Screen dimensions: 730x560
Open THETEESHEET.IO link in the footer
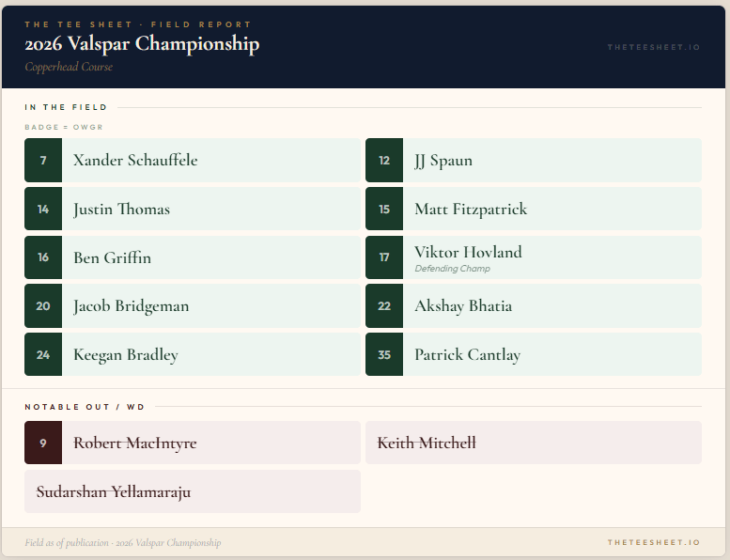point(654,542)
